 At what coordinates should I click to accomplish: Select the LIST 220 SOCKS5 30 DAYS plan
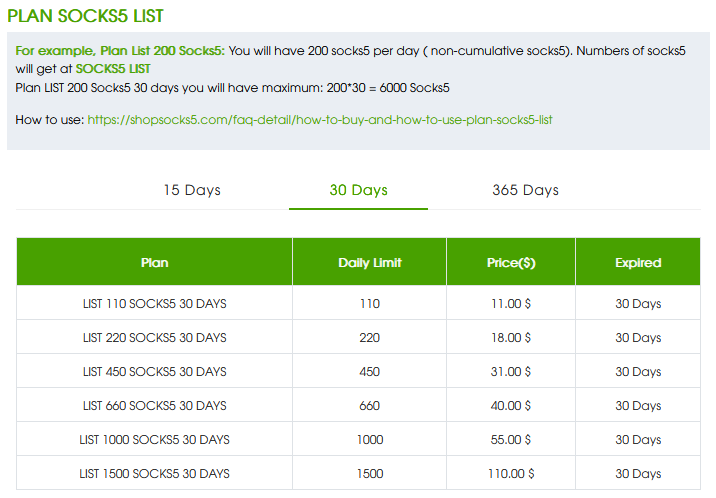(155, 338)
